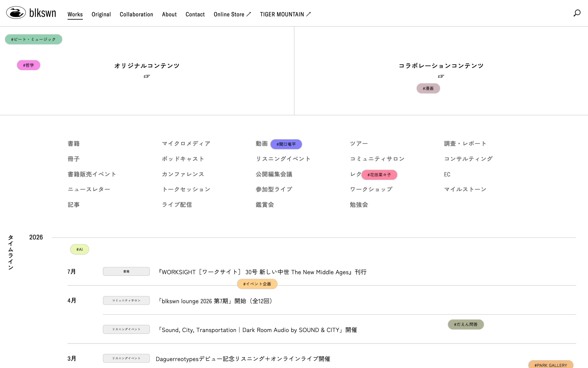Open the search magnifier icon
The width and height of the screenshot is (588, 368).
[x=577, y=13]
